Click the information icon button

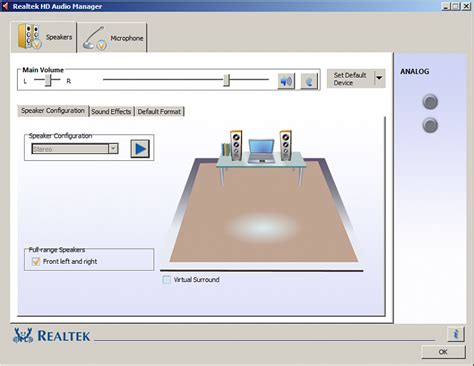456,334
